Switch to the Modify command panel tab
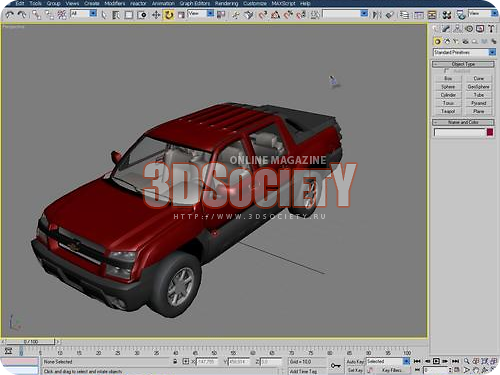Screen dimensions: 500x375 pyautogui.click(x=446, y=29)
